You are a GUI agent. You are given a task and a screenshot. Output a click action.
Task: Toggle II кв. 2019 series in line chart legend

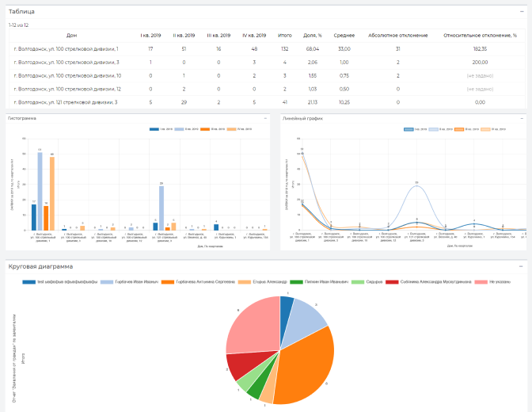[x=441, y=129]
